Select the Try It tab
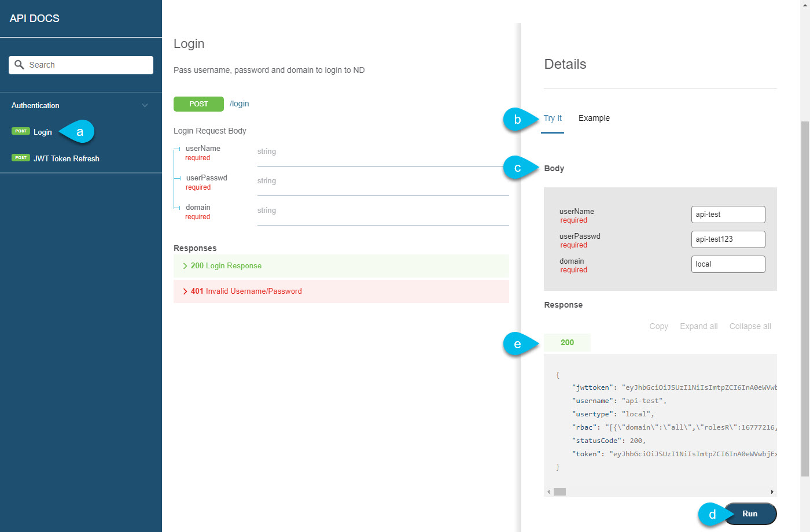The width and height of the screenshot is (810, 532). click(x=553, y=118)
